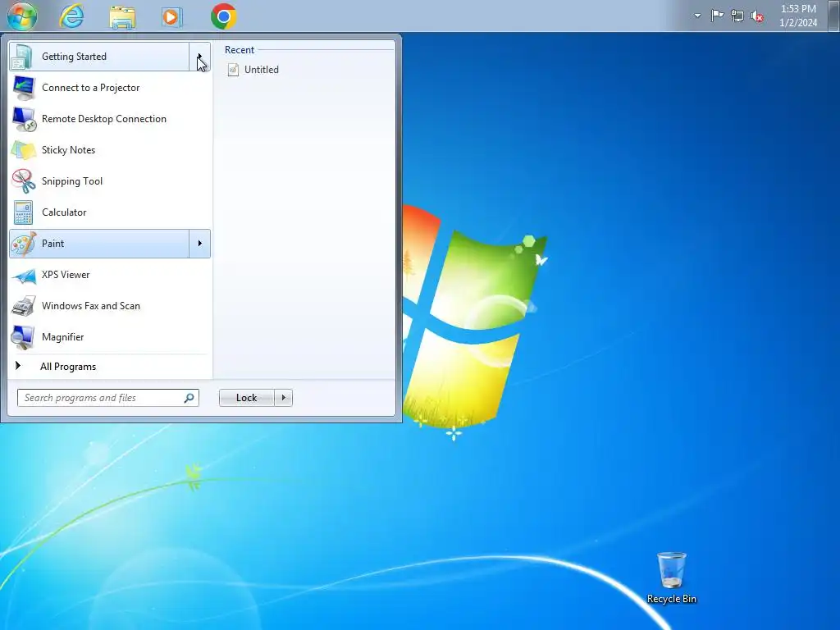Open the clock showing 1:53 PM
Image resolution: width=840 pixels, height=630 pixels.
click(x=798, y=9)
